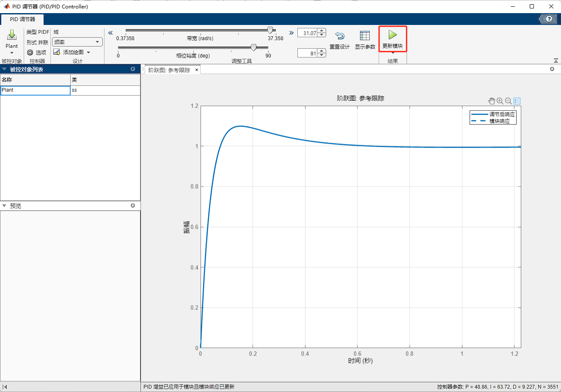
Task: Click the controller parameters status text
Action: point(498,387)
